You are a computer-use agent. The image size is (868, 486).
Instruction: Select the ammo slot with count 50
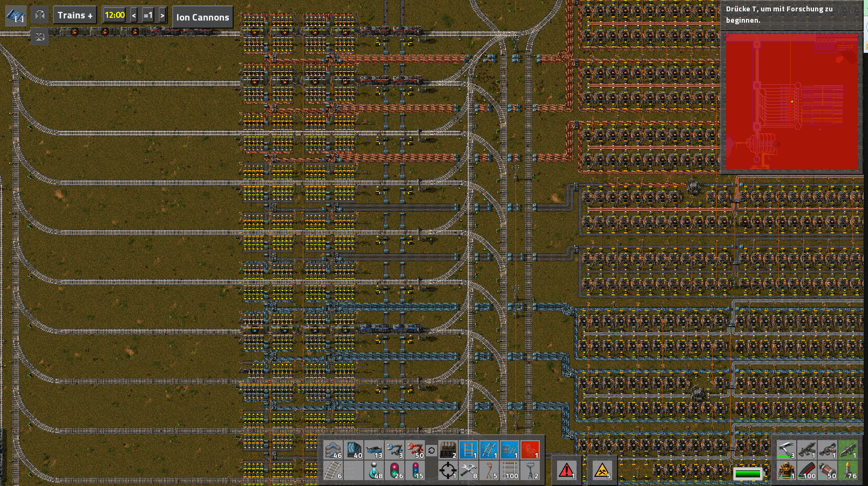(x=828, y=470)
